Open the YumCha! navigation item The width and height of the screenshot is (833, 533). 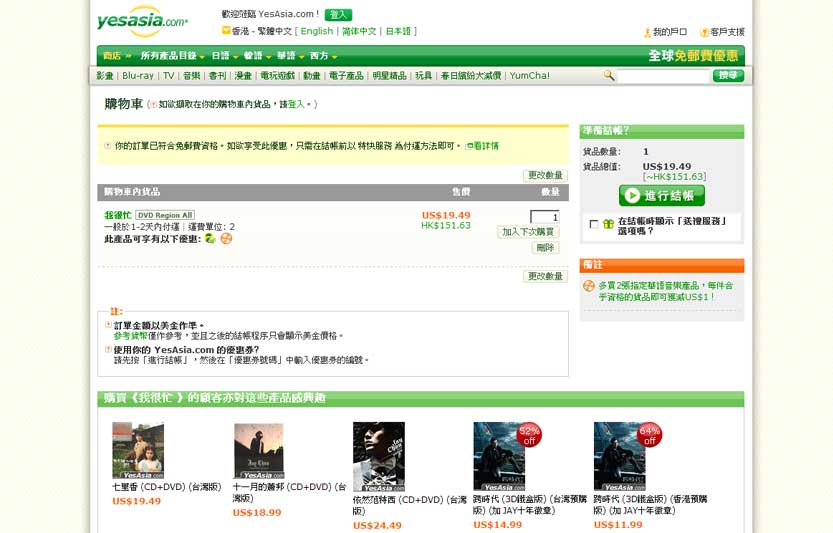(529, 76)
